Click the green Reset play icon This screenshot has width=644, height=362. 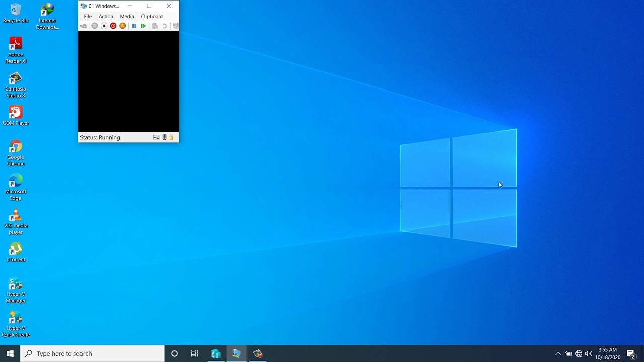pos(143,26)
